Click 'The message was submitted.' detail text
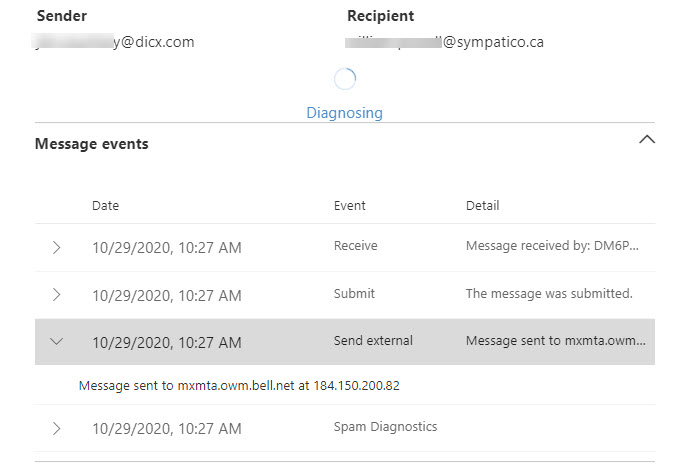Screen dimensions: 687x468 click(549, 293)
